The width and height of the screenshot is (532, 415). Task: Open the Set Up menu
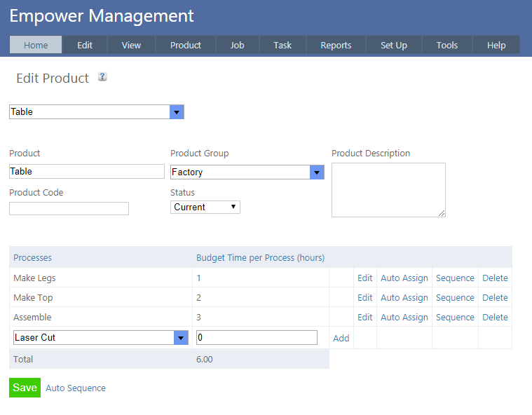393,45
